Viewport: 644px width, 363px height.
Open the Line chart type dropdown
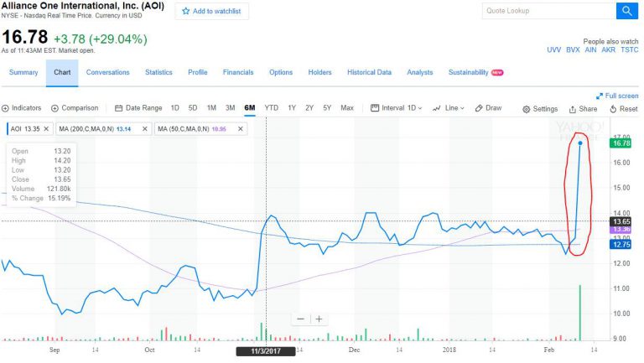pyautogui.click(x=449, y=108)
